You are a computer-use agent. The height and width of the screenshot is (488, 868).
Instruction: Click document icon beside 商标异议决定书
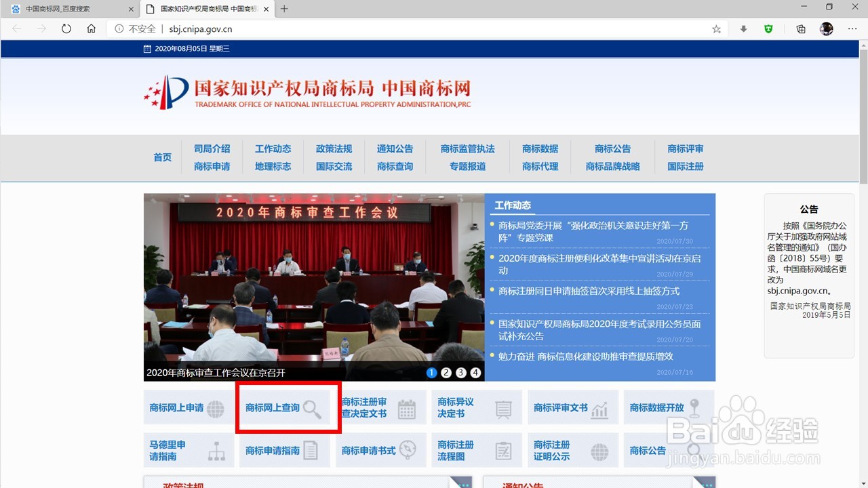503,409
